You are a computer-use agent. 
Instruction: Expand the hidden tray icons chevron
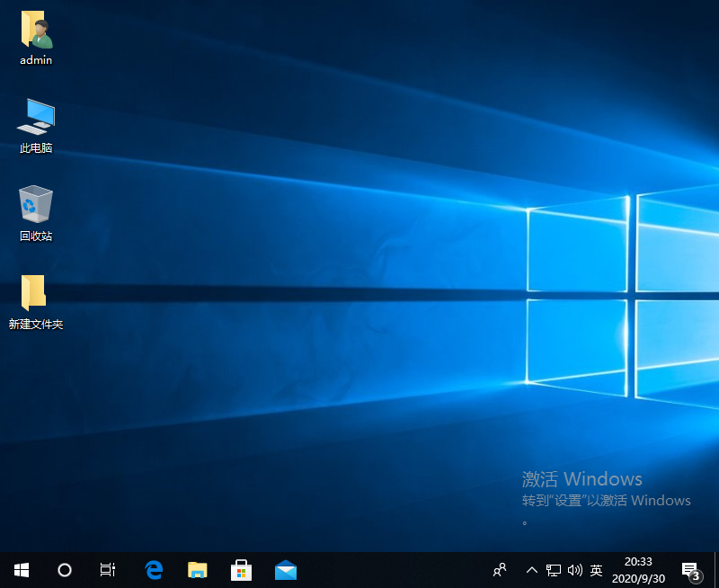tap(531, 570)
